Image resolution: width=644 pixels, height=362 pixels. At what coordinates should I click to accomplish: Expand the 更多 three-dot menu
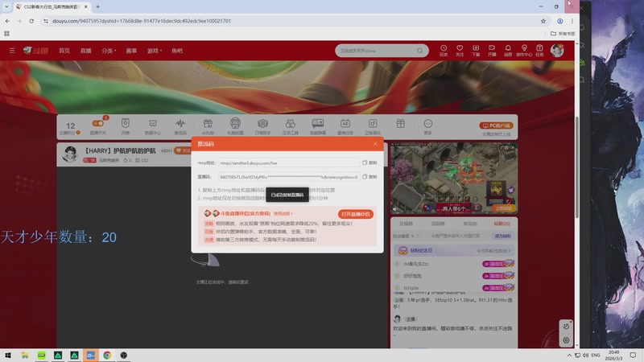point(428,126)
